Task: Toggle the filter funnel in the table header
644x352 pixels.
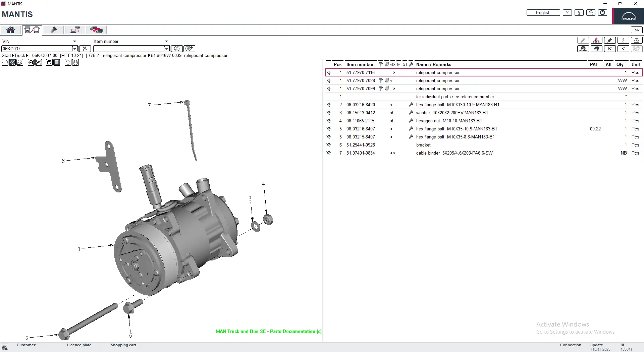Action: (x=380, y=64)
